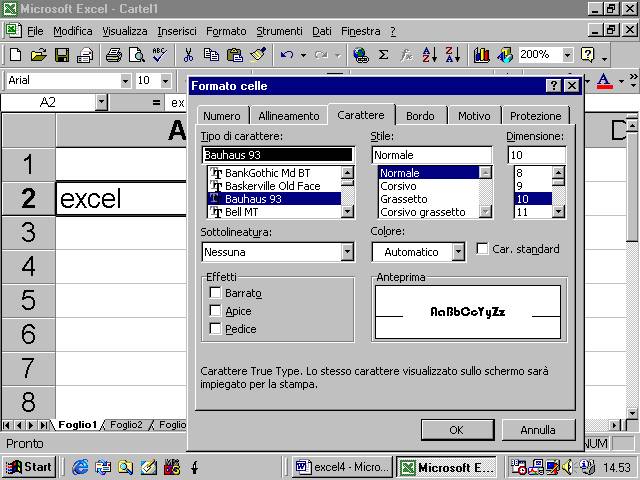
Task: Open a file with the Open folder icon
Action: [x=38, y=55]
